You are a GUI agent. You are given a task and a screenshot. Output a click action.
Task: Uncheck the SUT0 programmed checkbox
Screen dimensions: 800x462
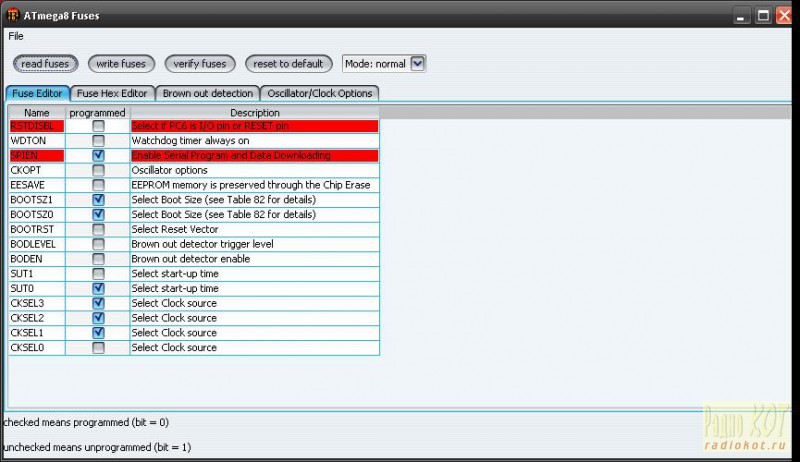coord(98,289)
